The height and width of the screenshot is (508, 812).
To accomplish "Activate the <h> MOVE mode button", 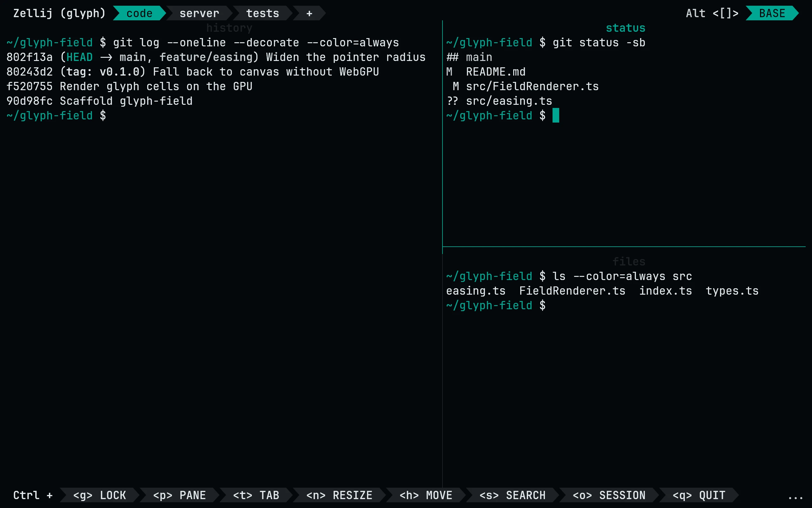I will [x=426, y=495].
